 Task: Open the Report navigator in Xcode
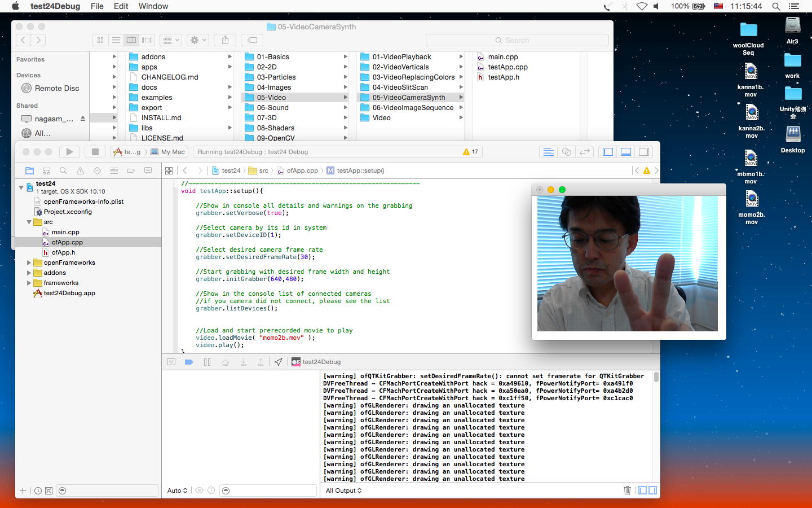tap(148, 170)
